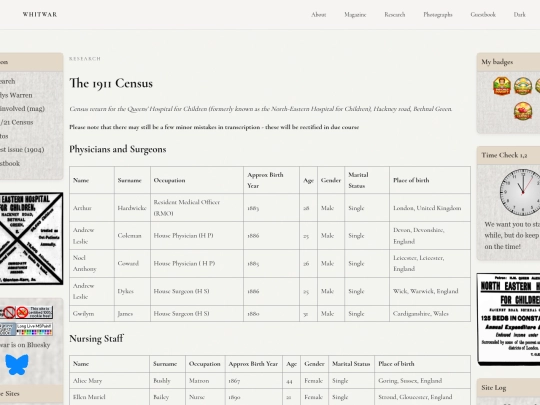Click the Long Live MSPaint badge
This screenshot has height=405, width=540.
[34, 329]
